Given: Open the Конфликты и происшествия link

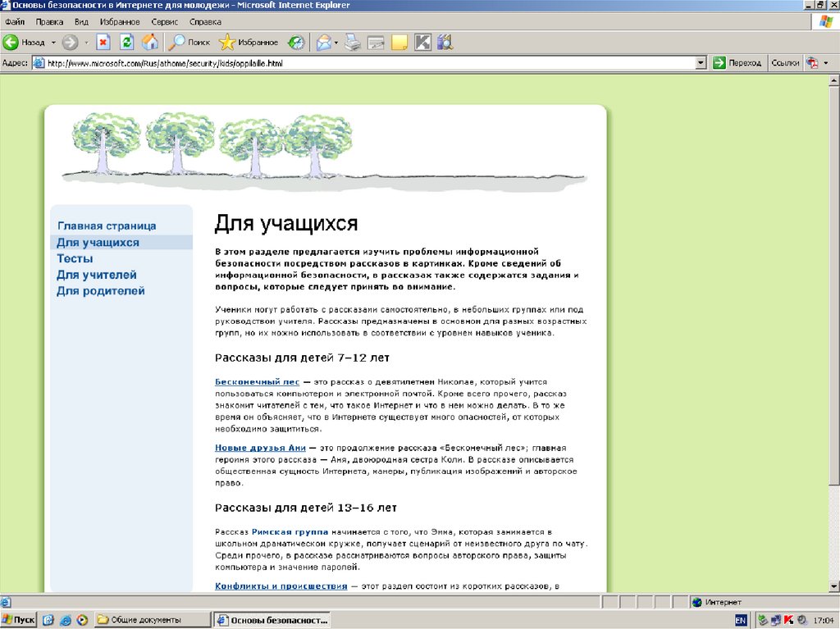Looking at the screenshot, I should click(x=281, y=586).
